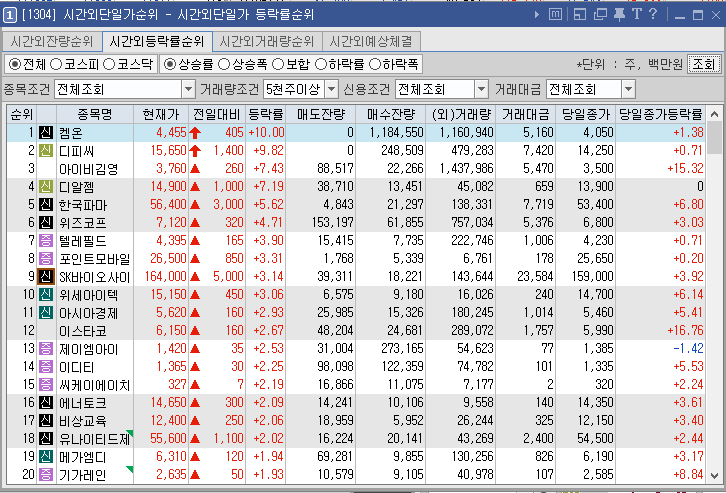This screenshot has height=493, width=726.
Task: Click the table vertical scrollbar thumb
Action: pyautogui.click(x=714, y=138)
